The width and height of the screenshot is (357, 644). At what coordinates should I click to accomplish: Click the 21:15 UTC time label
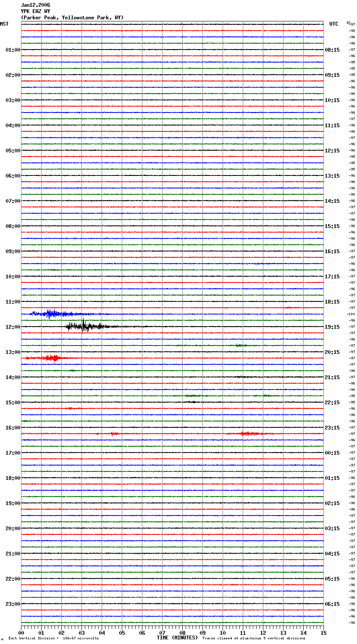click(x=332, y=377)
